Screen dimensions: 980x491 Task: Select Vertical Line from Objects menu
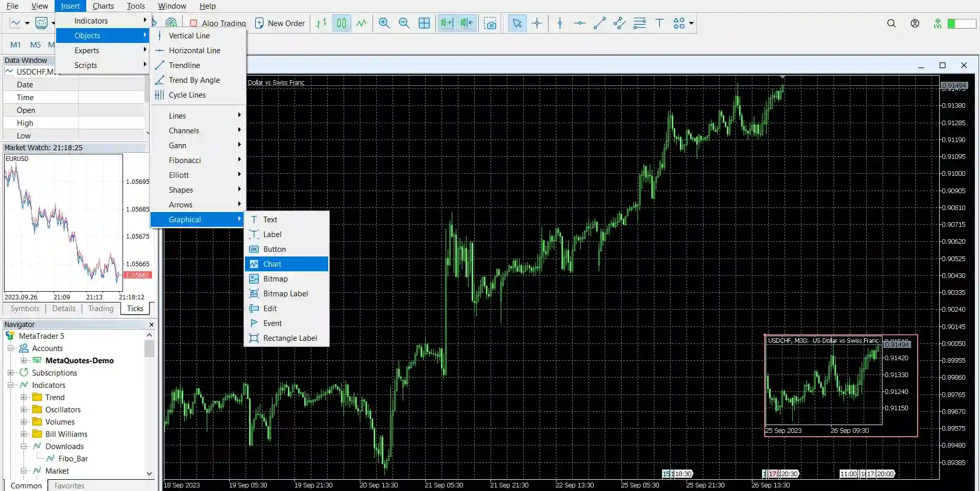pos(198,36)
